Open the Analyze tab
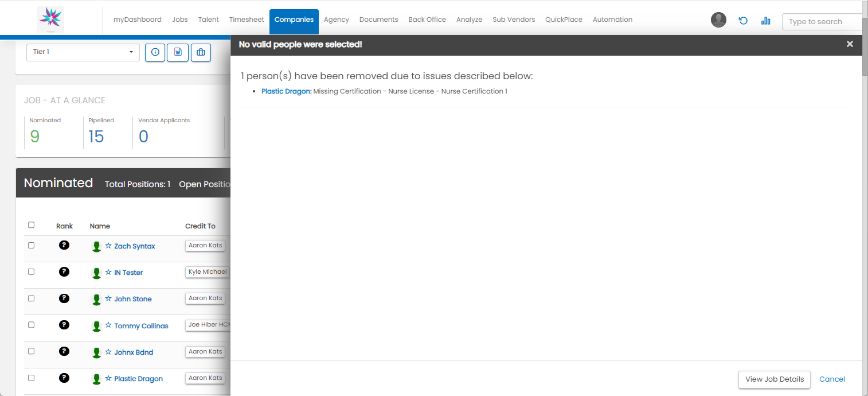868x396 pixels. click(470, 20)
